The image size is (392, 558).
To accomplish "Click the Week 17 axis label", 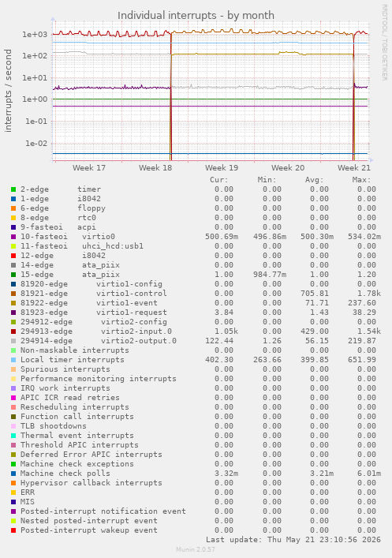I will click(x=89, y=167).
